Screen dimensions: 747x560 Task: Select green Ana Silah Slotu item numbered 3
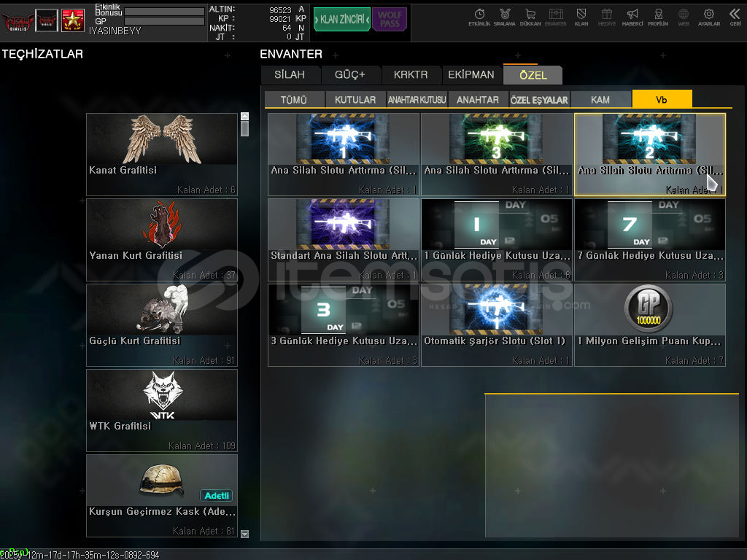coord(496,155)
